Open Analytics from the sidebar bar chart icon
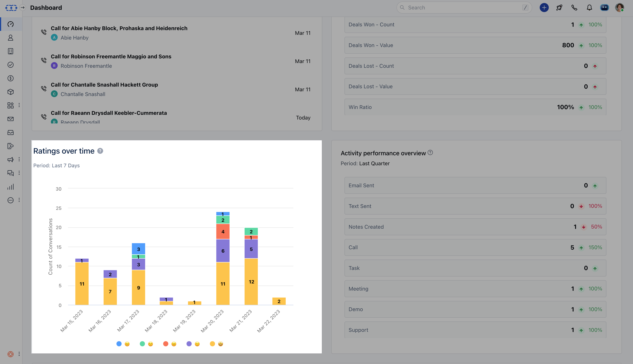 pyautogui.click(x=11, y=187)
